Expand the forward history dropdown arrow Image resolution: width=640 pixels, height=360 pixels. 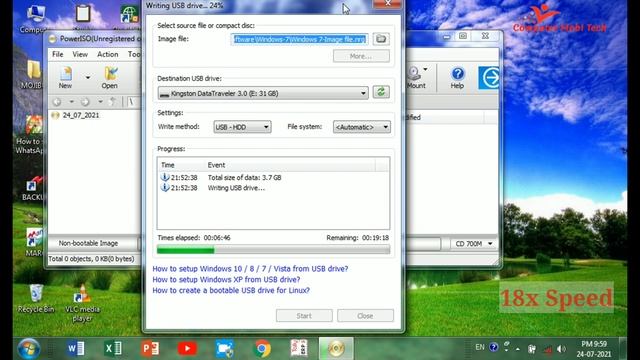pyautogui.click(x=100, y=102)
